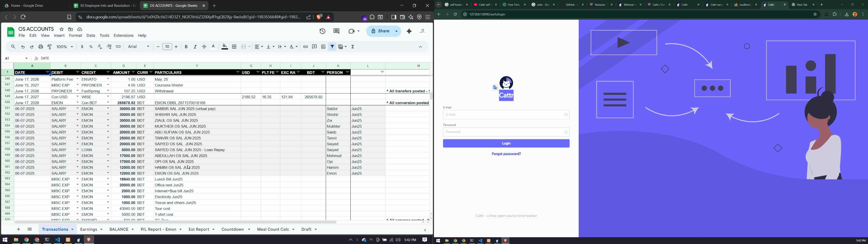
Task: Open the all sheets list button
Action: [x=30, y=230]
